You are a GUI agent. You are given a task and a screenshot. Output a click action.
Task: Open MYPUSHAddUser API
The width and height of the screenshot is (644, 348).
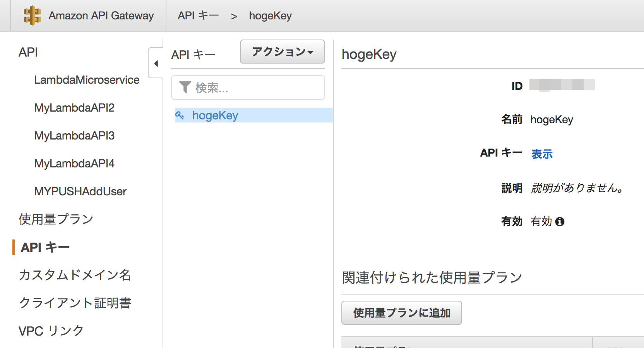coord(80,191)
